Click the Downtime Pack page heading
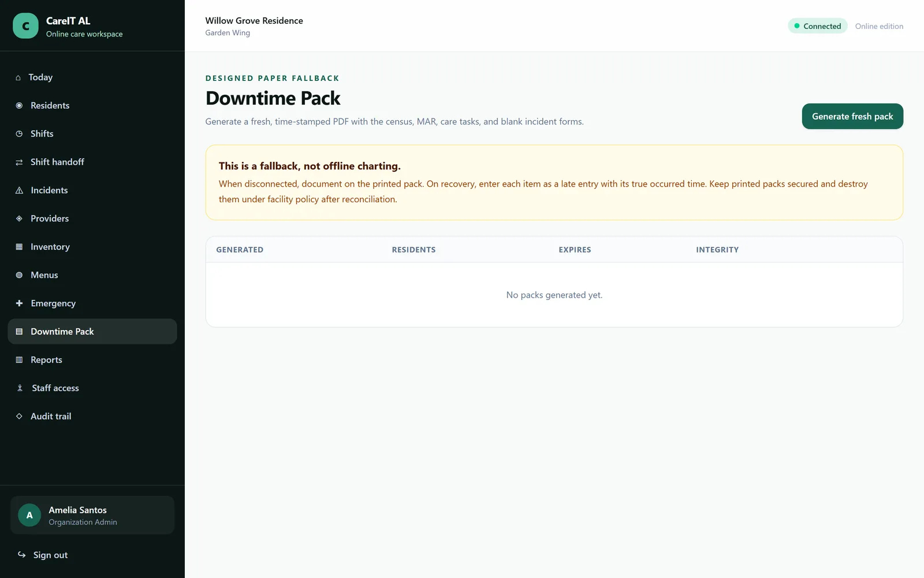 pyautogui.click(x=273, y=98)
